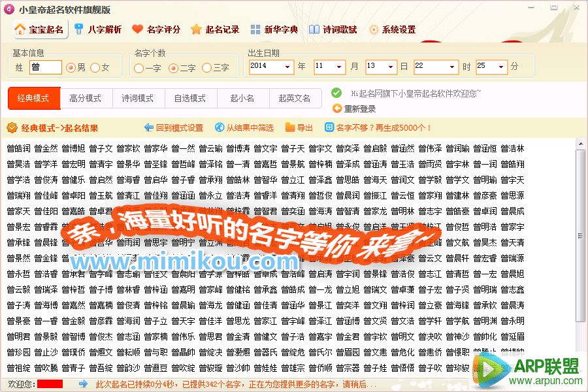The height and width of the screenshot is (392, 588).
Task: Click the green checkmark status icon
Action: pyautogui.click(x=336, y=92)
